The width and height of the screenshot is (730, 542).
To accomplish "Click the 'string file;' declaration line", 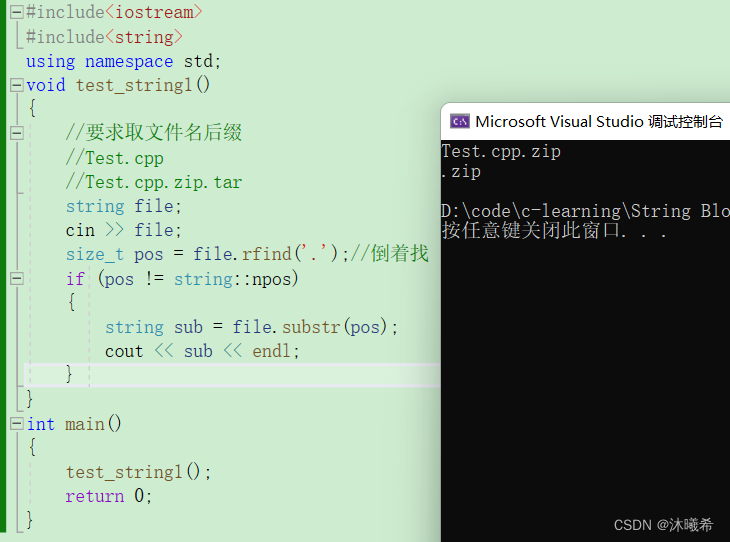I will pos(123,206).
